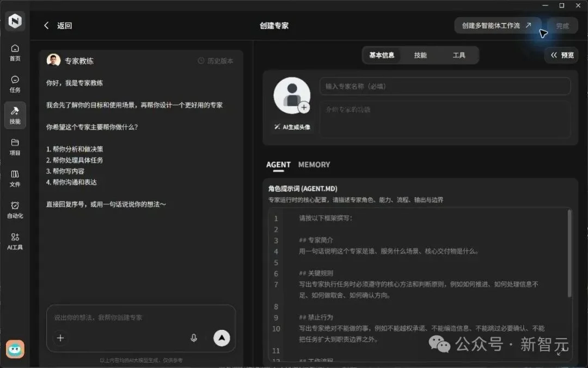Click the back arrow next to 返回
Screen dimensions: 588x368
click(46, 26)
